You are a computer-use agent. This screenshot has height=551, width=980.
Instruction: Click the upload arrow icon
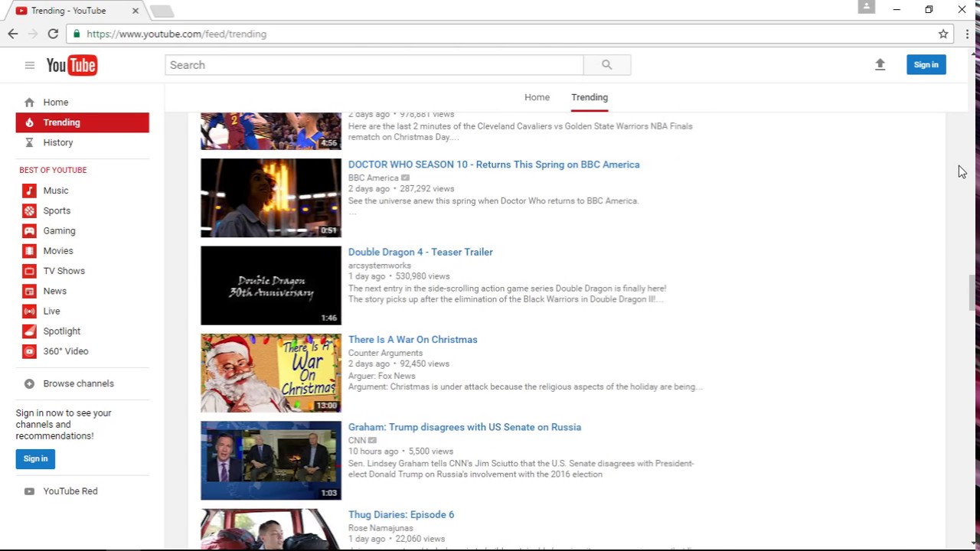(880, 65)
